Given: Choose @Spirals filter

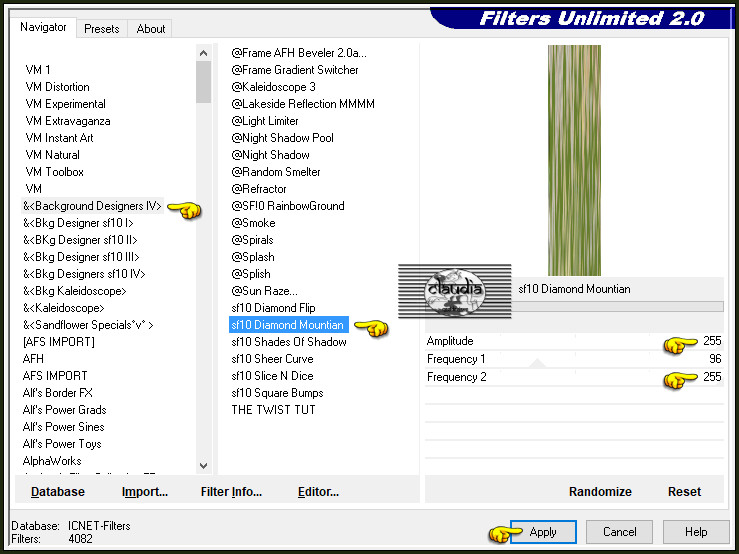Looking at the screenshot, I should click(252, 240).
